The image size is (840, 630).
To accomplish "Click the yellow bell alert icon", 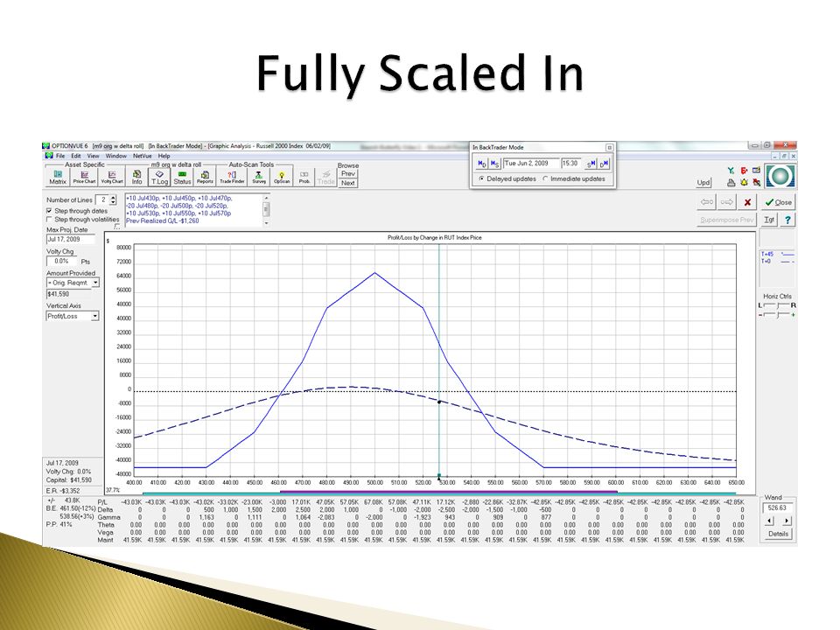I will 744,183.
